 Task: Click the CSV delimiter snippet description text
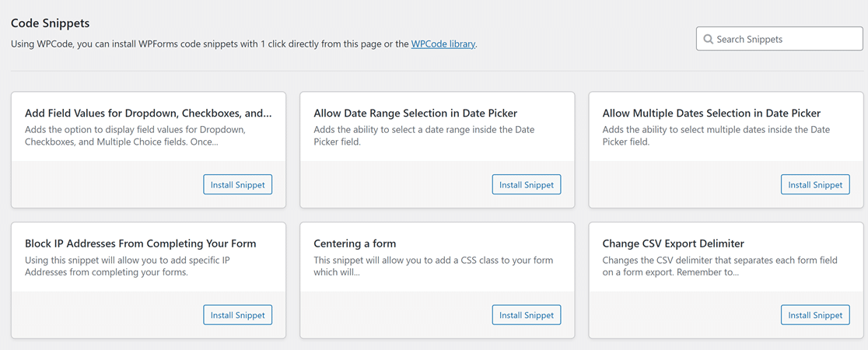point(719,266)
